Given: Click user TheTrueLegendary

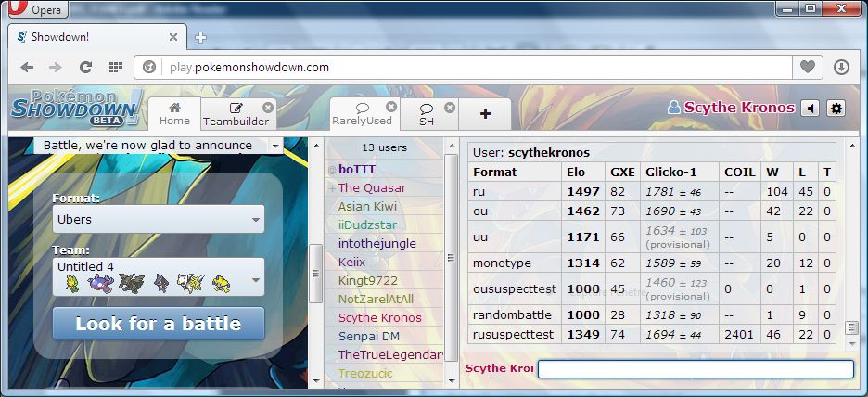Looking at the screenshot, I should tap(390, 354).
